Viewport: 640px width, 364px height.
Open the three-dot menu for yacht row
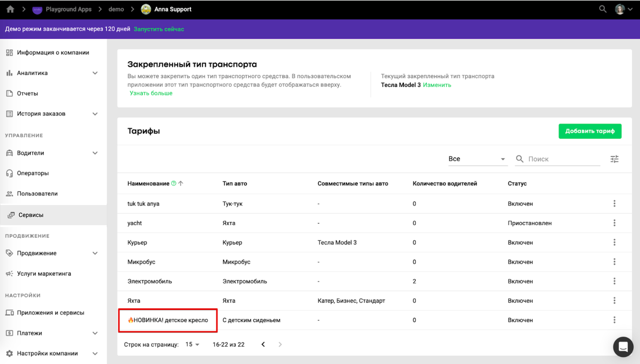(x=614, y=223)
